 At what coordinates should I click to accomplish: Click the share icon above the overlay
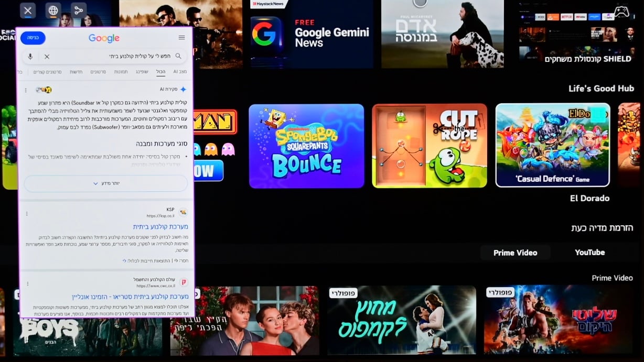point(79,10)
